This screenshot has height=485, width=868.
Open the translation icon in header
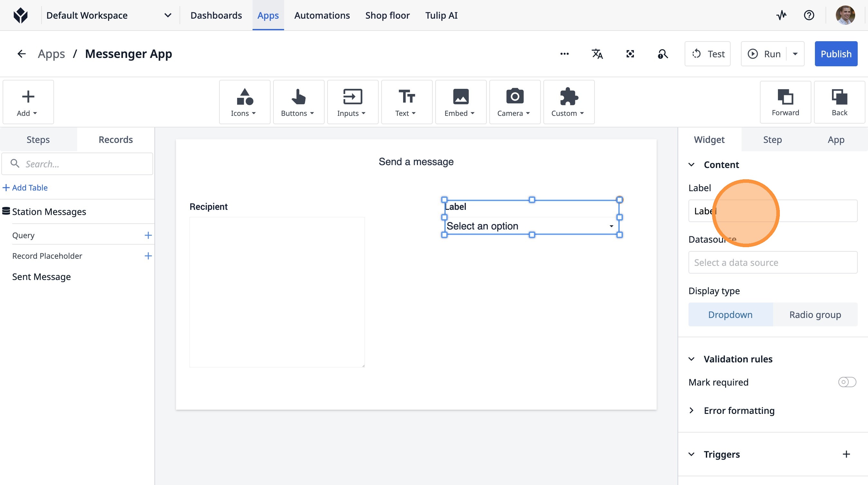(597, 54)
